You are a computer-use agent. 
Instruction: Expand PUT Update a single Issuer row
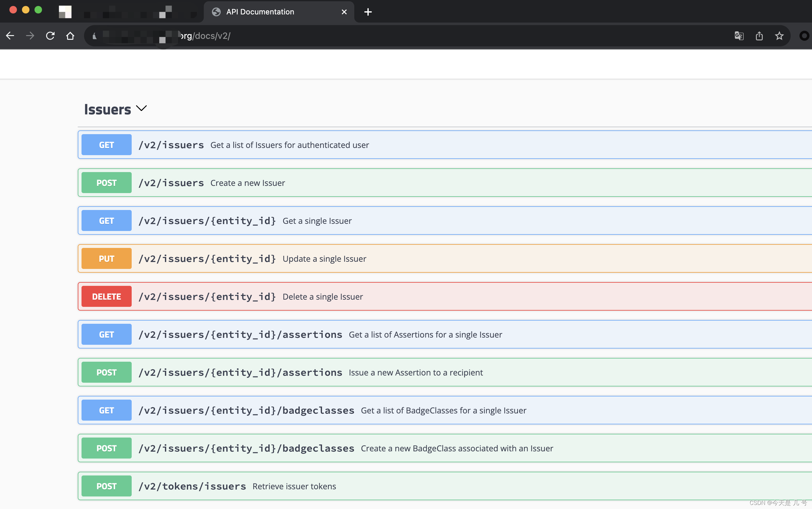tap(445, 259)
